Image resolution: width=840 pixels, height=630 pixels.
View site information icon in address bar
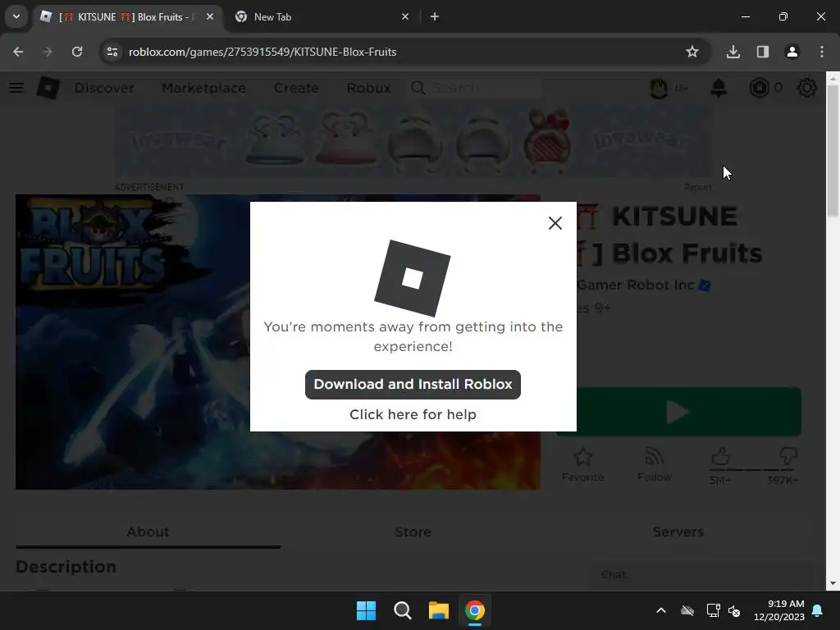(112, 52)
